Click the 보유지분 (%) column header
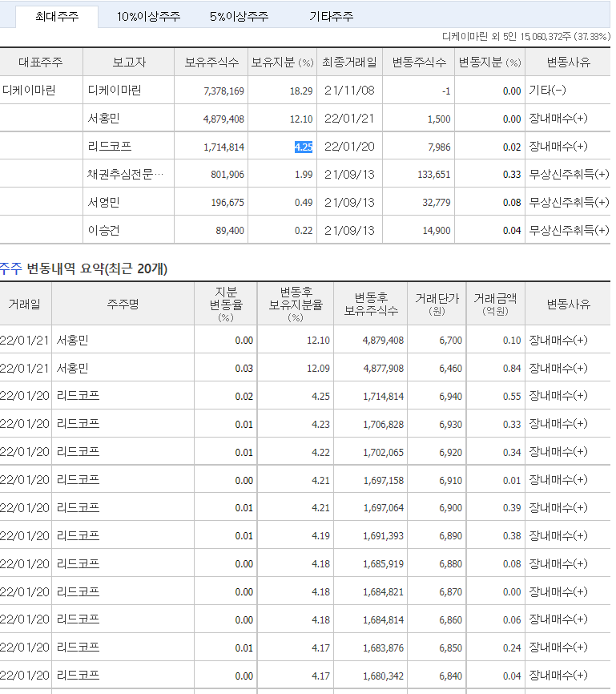This screenshot has height=694, width=616. (x=282, y=62)
